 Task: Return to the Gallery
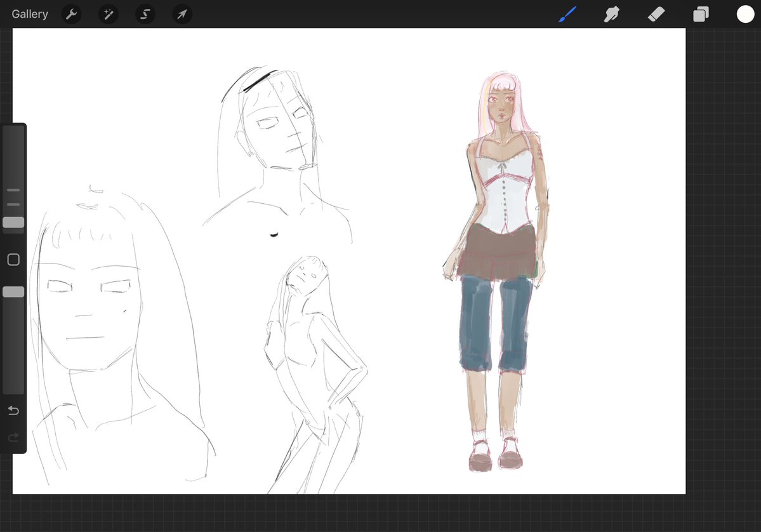point(30,14)
